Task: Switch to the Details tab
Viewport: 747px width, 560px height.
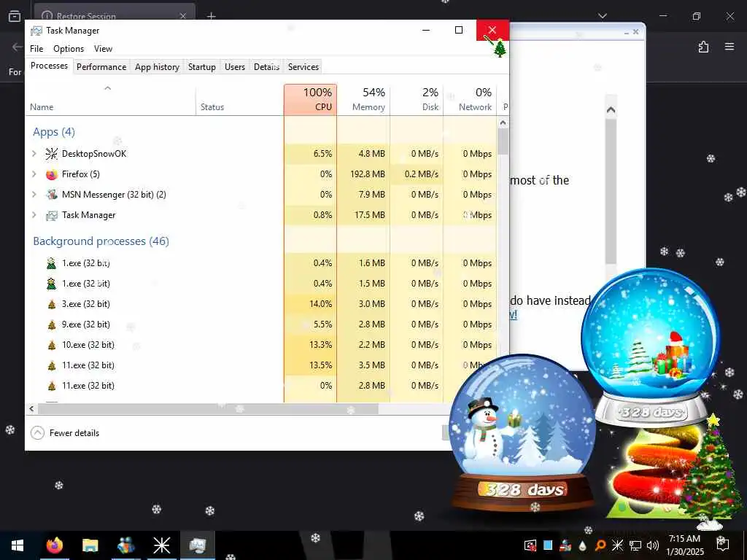Action: (266, 66)
